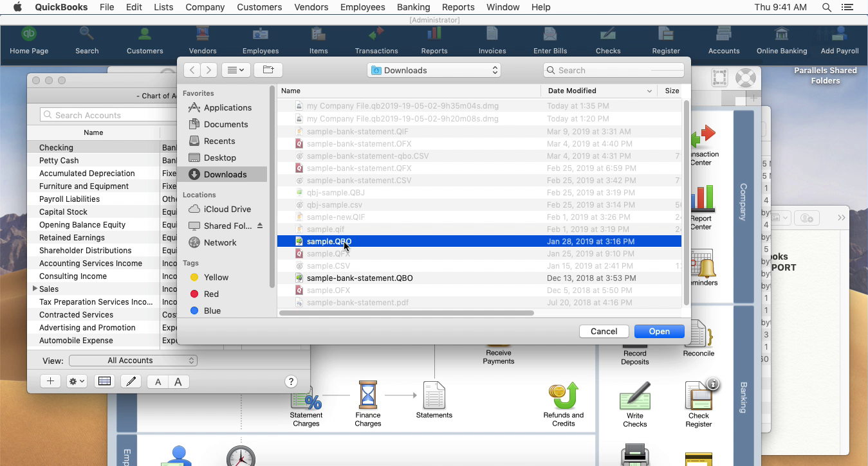
Task: Open the Banking menu
Action: click(413, 7)
